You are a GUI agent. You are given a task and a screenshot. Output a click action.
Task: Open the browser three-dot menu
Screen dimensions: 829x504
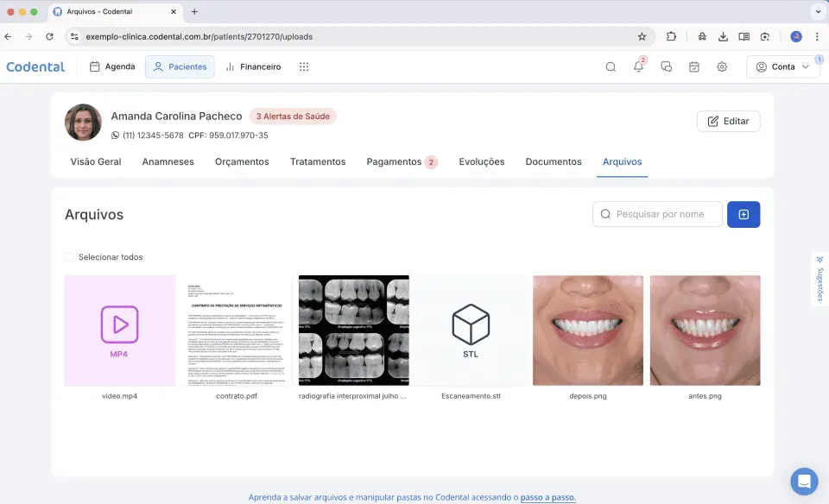point(817,36)
